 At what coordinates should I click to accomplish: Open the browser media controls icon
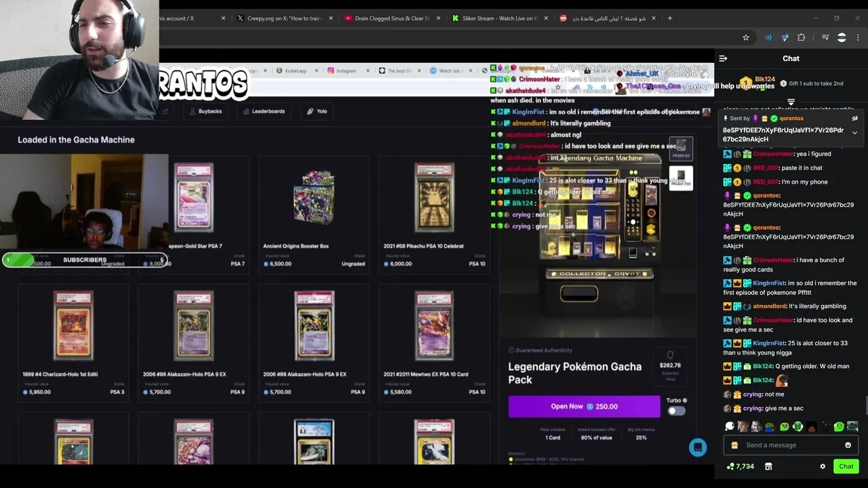coord(825,37)
